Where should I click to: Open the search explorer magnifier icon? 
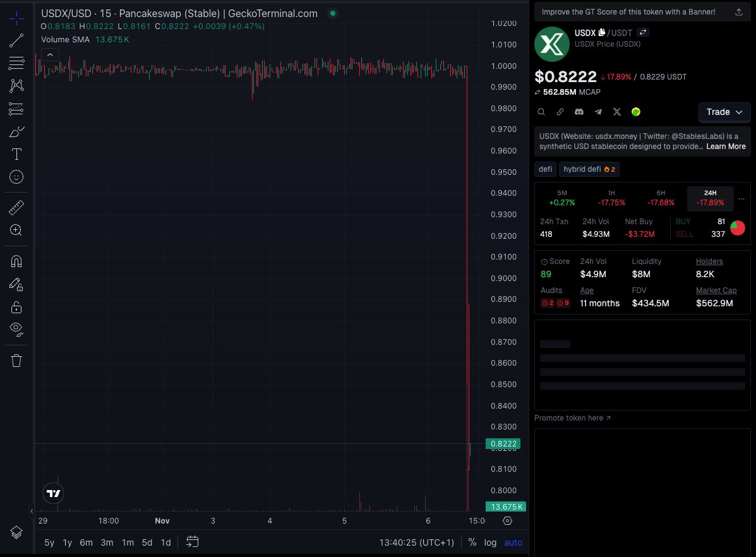pyautogui.click(x=541, y=112)
